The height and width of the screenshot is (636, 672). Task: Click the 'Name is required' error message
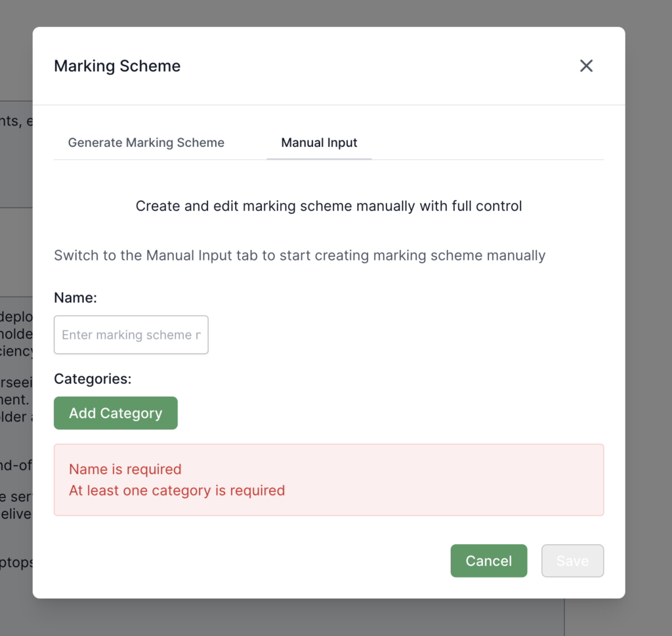[125, 469]
